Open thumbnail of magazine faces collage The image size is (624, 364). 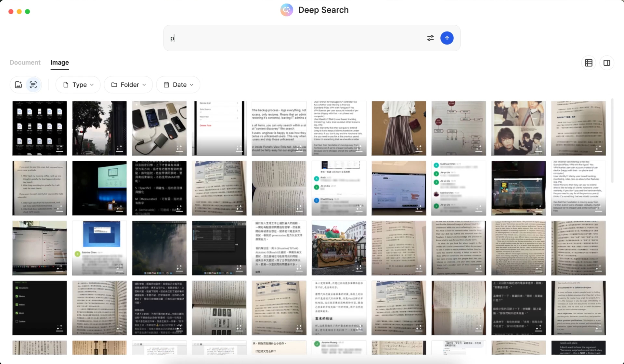(518, 128)
